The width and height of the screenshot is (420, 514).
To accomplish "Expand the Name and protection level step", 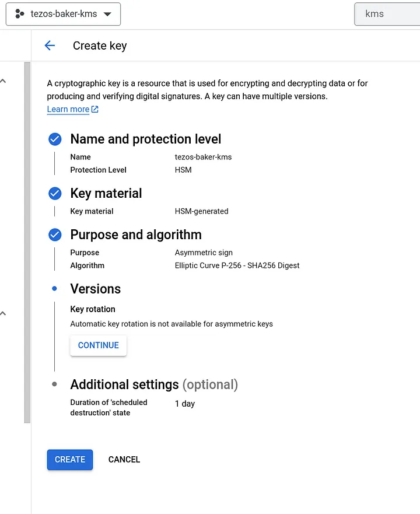I will pyautogui.click(x=145, y=139).
